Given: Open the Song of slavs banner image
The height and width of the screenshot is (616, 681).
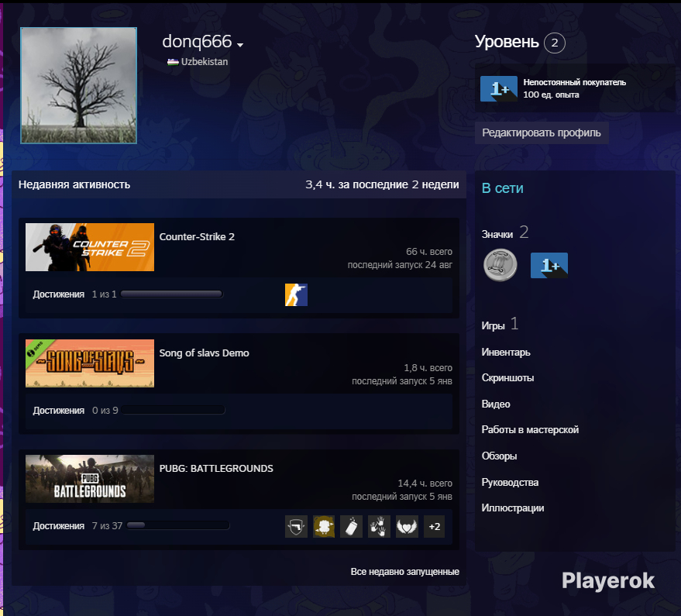Looking at the screenshot, I should 90,363.
